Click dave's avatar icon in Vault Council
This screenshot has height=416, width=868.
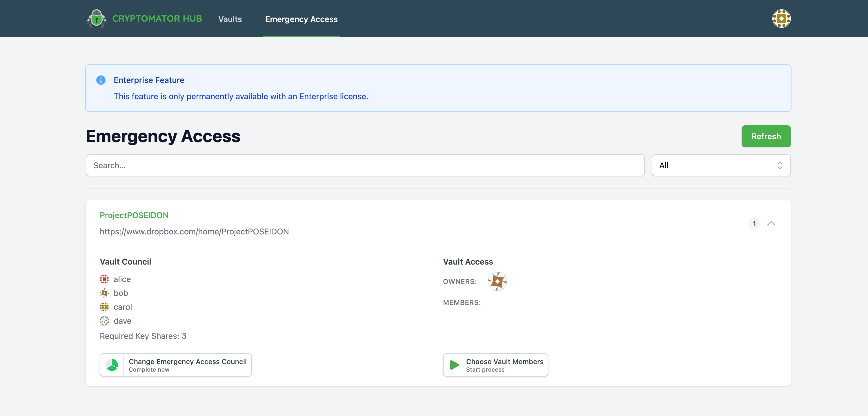[x=104, y=321]
